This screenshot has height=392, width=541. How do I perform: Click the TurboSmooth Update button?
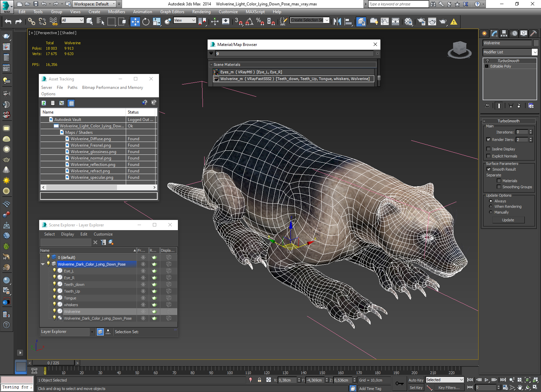tap(508, 220)
